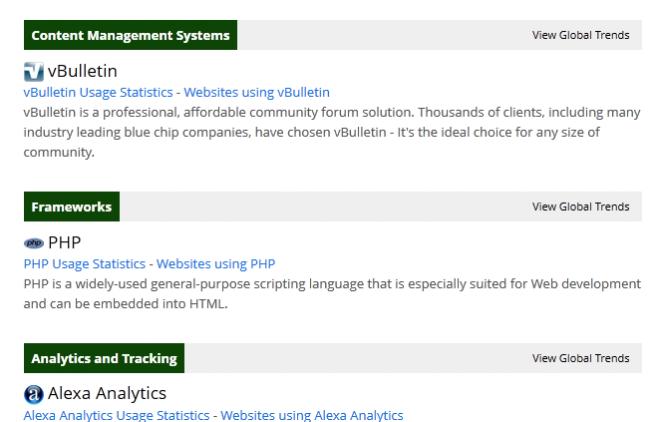Click the PHP title text
The width and height of the screenshot is (654, 422).
click(65, 243)
